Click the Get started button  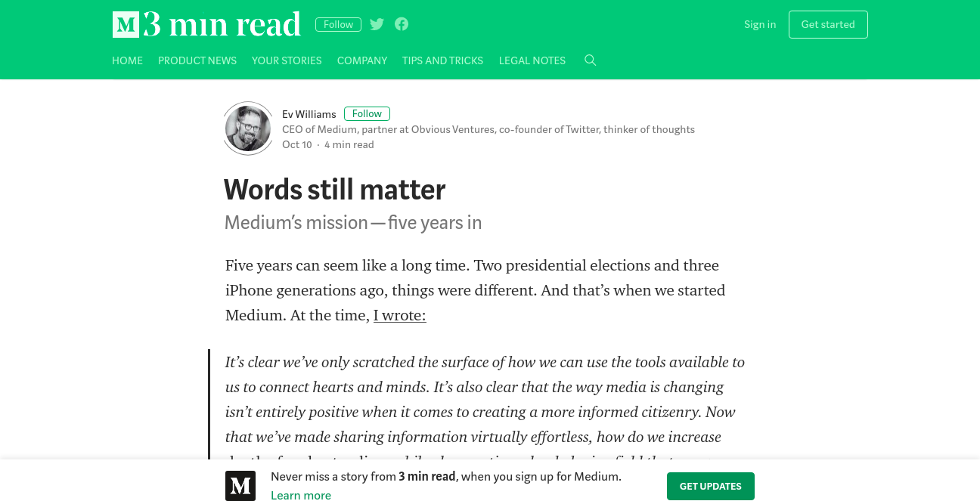tap(828, 24)
